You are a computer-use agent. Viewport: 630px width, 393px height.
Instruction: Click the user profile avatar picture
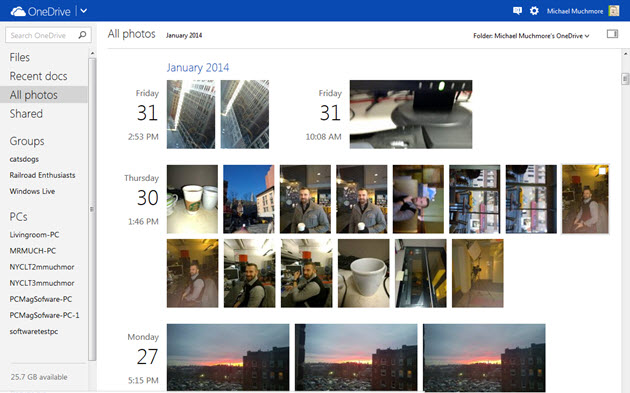[x=614, y=11]
